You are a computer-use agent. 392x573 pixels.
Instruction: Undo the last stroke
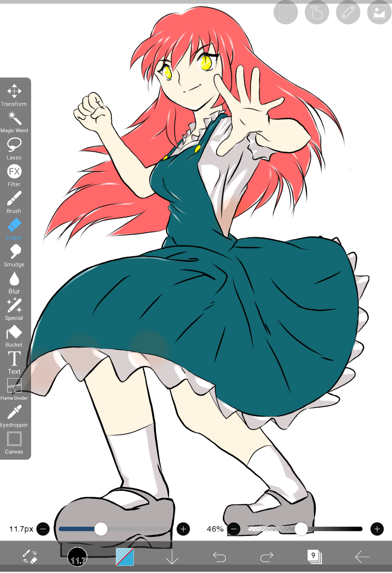[219, 557]
